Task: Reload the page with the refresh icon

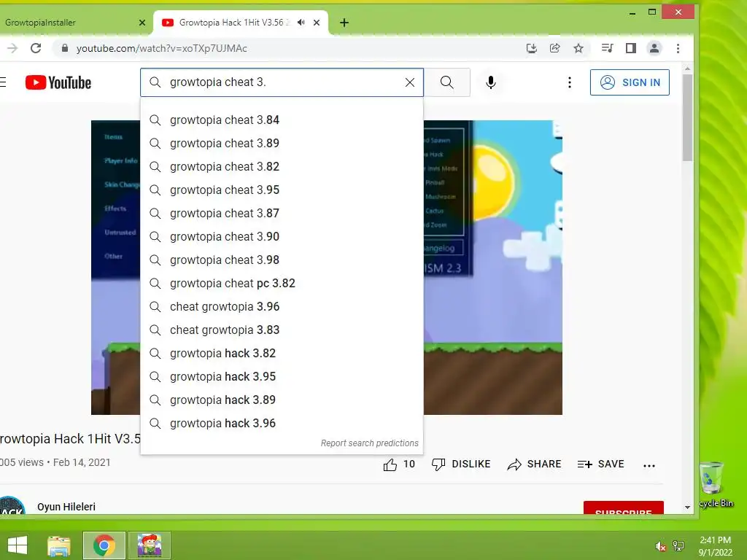Action: 36,48
